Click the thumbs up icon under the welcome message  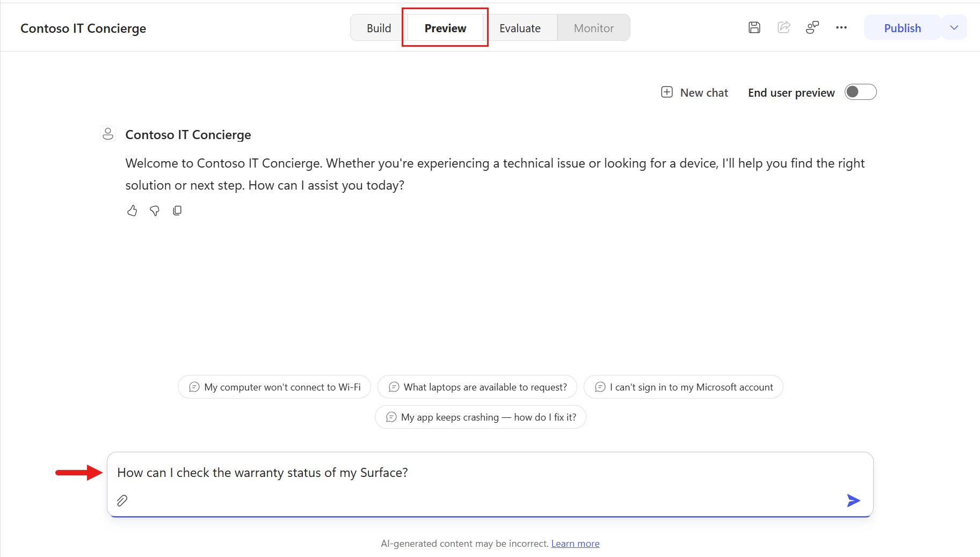132,211
